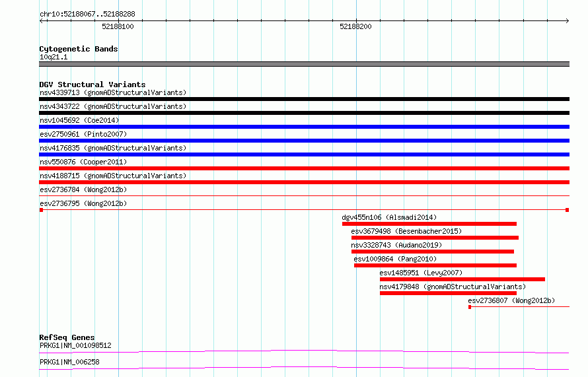Viewport: 588px width, 377px height.
Task: Click the red bar under esv1485951
Action: [462, 279]
